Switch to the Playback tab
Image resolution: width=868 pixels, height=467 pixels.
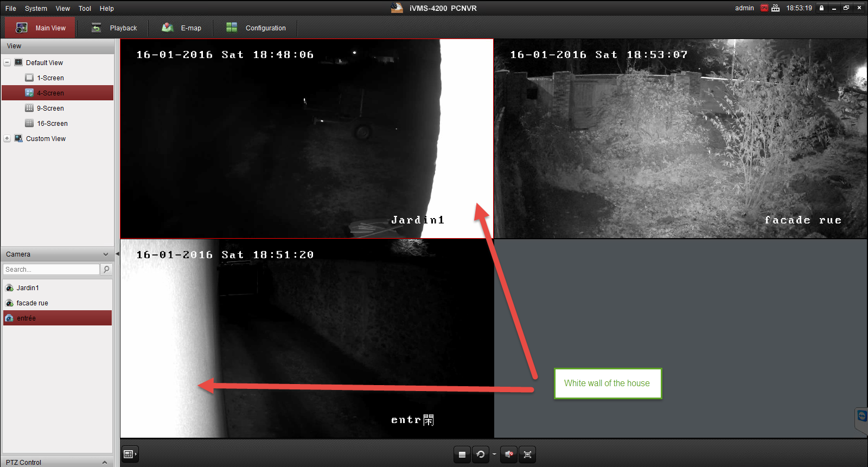click(114, 28)
